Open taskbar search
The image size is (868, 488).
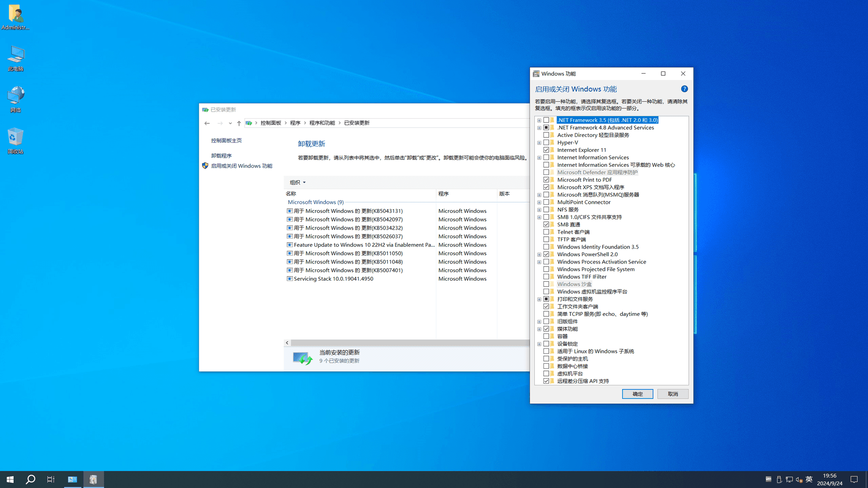click(30, 479)
